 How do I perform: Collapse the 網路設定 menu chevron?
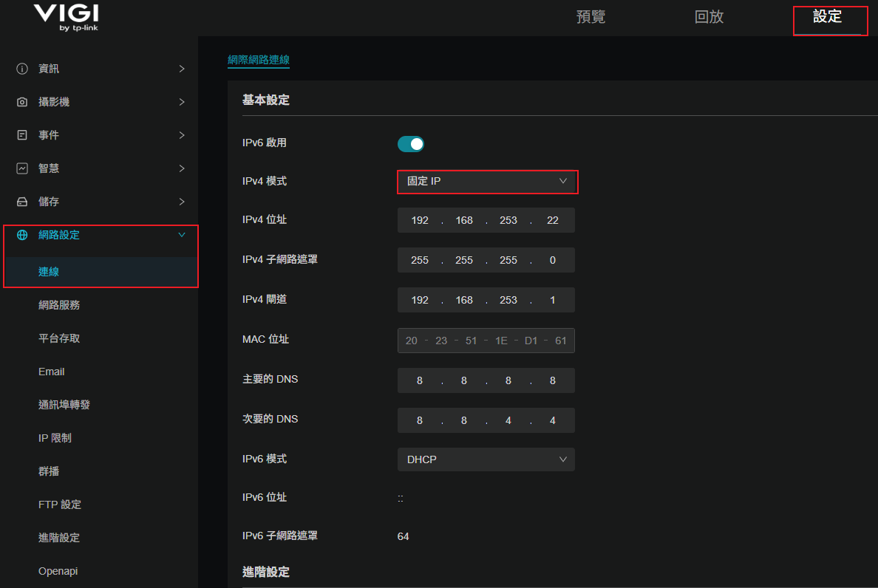[x=182, y=235]
